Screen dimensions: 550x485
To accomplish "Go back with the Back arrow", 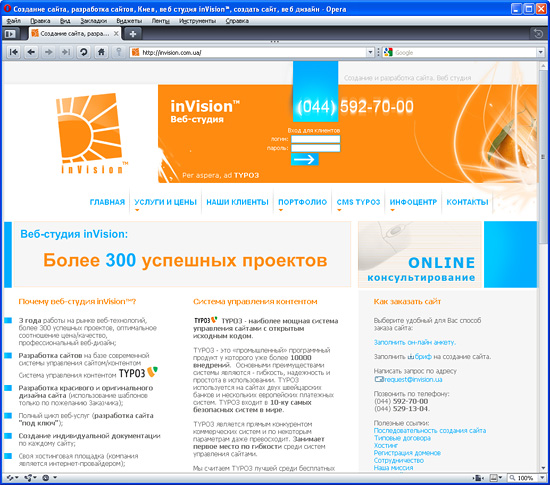I will (x=31, y=52).
